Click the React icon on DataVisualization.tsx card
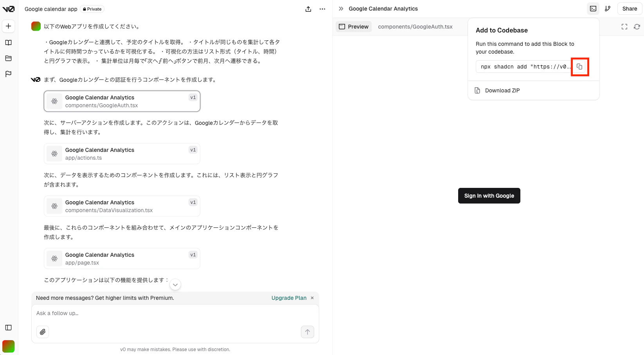The height and width of the screenshot is (355, 644). point(54,206)
